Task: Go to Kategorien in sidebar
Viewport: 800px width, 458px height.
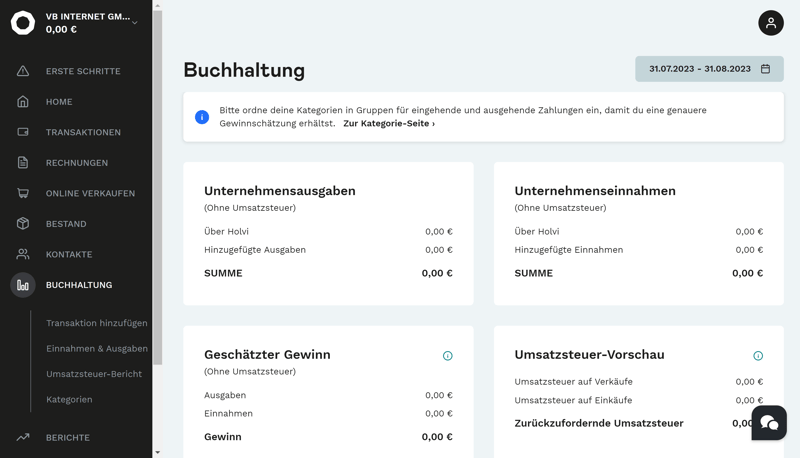Action: tap(69, 399)
